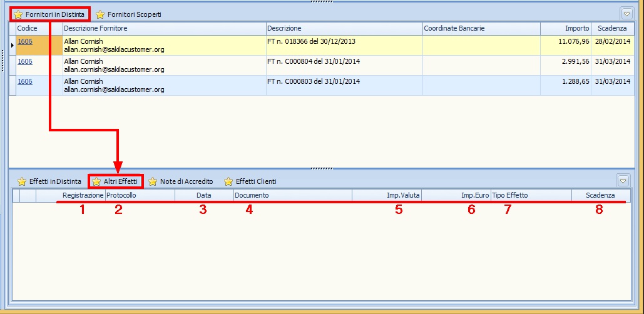The width and height of the screenshot is (644, 314).
Task: Click the star icon beside Fornitori Scoperti
Action: 100,14
